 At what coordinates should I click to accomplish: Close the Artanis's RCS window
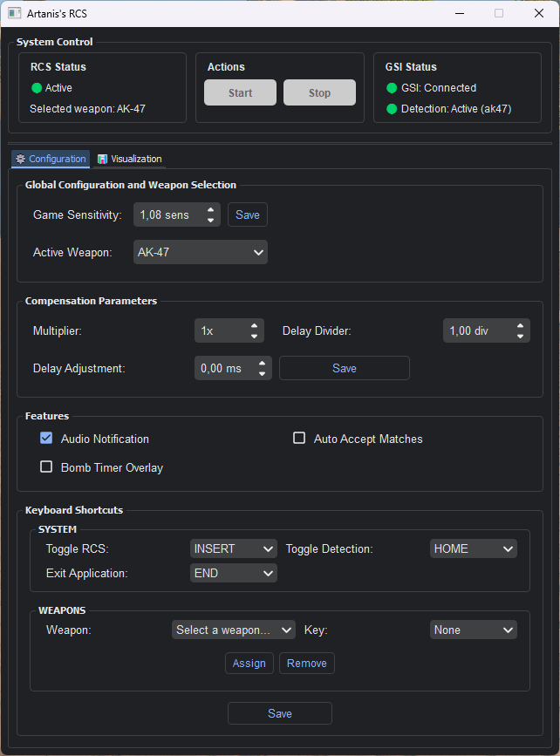[x=539, y=13]
